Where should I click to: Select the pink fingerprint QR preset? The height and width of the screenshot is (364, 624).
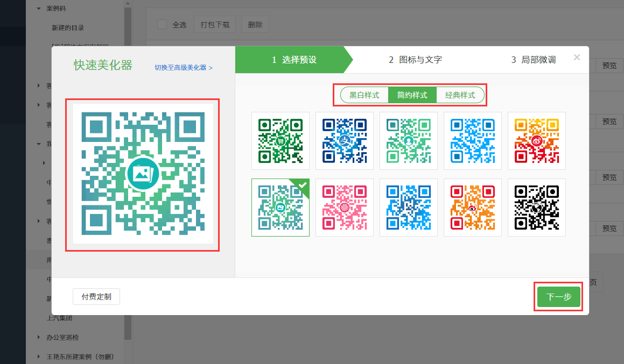coord(344,207)
